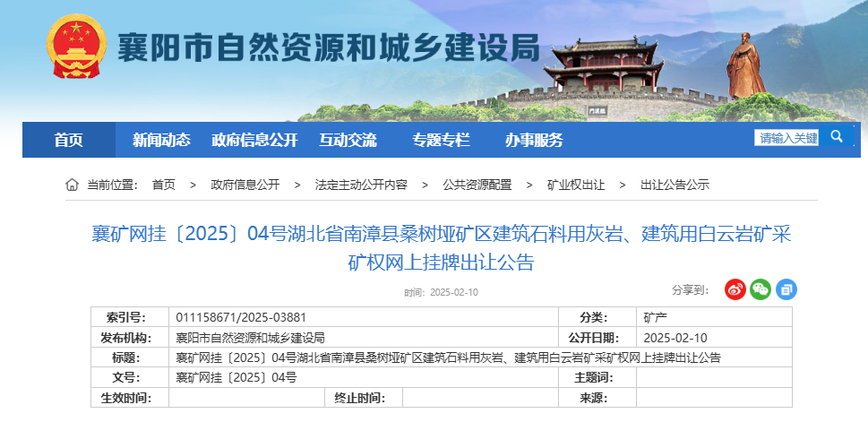This screenshot has height=422, width=868.
Task: Click breadcrumb link 政府信息公开
Action: pyautogui.click(x=245, y=185)
